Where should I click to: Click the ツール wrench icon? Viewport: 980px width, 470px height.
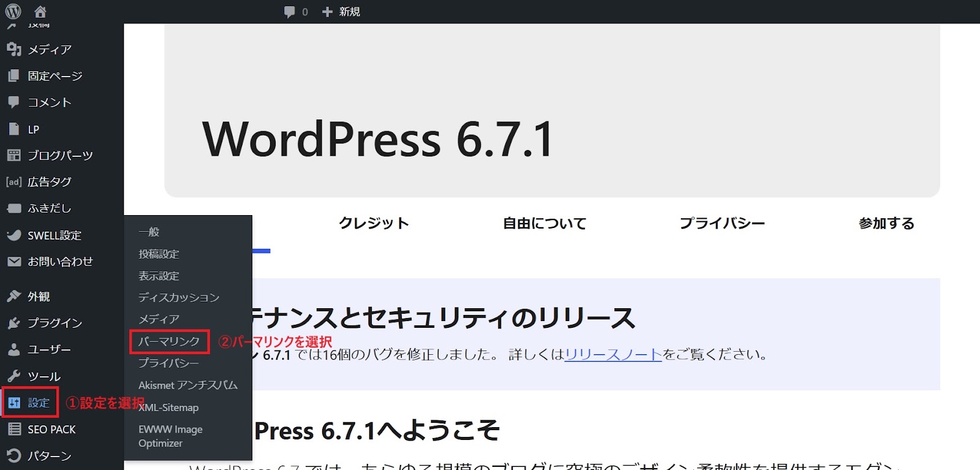(13, 376)
